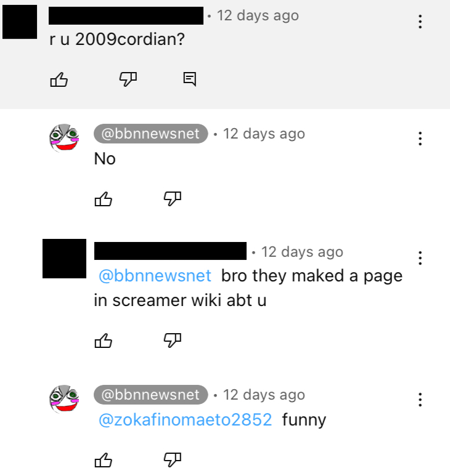Open the @bbnnewsnet mention in the wiki reply

click(155, 276)
